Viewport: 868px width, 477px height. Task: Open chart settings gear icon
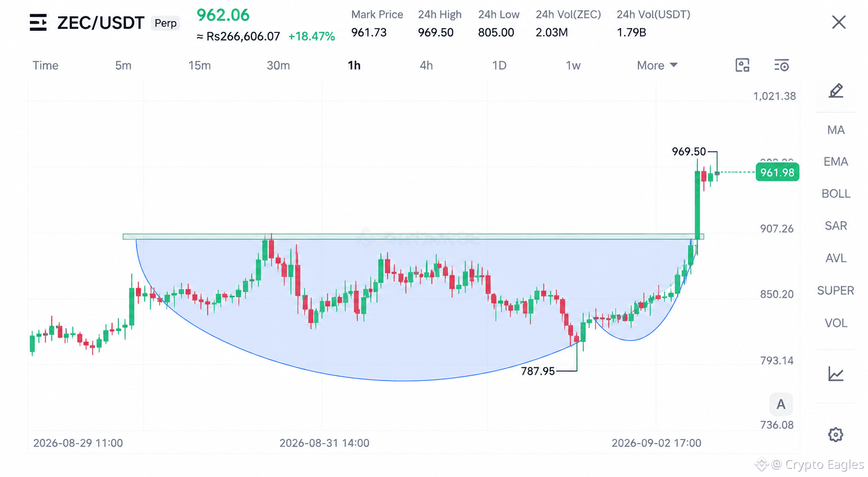[836, 434]
